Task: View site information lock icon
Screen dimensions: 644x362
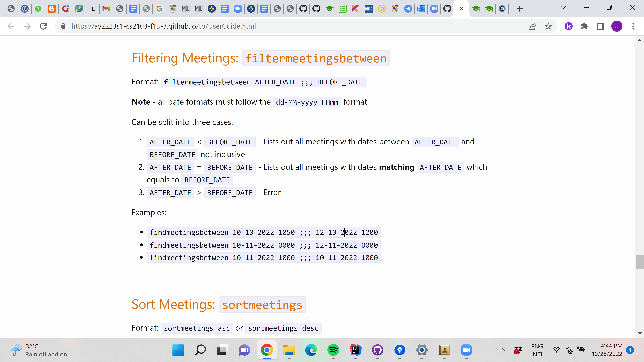Action: 63,26
